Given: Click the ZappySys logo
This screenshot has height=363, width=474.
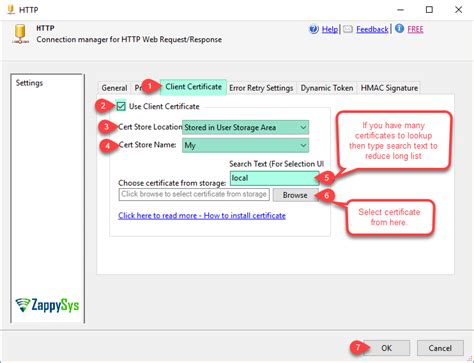Looking at the screenshot, I should (47, 305).
